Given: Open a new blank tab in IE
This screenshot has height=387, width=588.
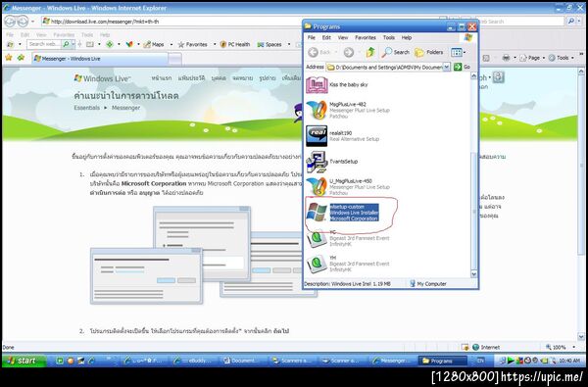Looking at the screenshot, I should 174,59.
